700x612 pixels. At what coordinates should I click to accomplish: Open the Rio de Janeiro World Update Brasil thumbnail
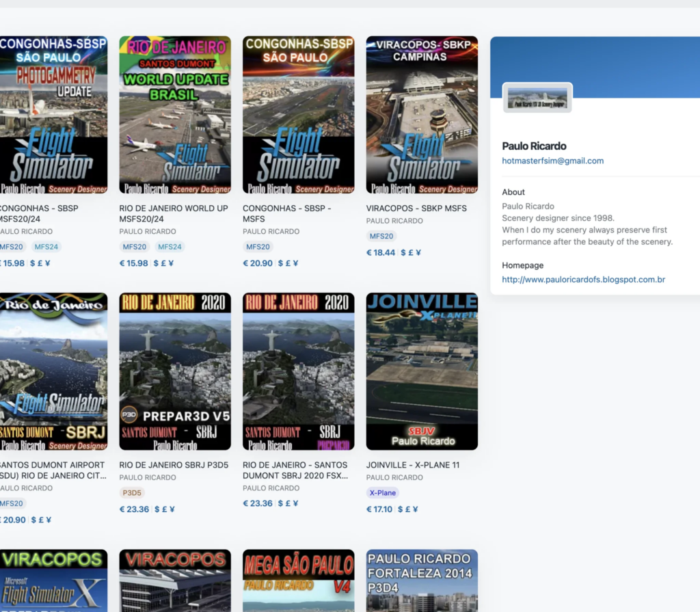click(x=175, y=115)
